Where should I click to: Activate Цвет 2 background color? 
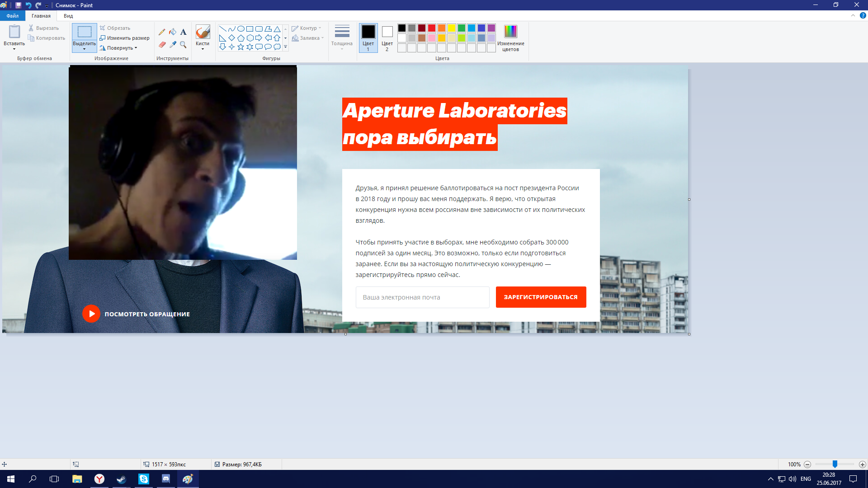(387, 38)
